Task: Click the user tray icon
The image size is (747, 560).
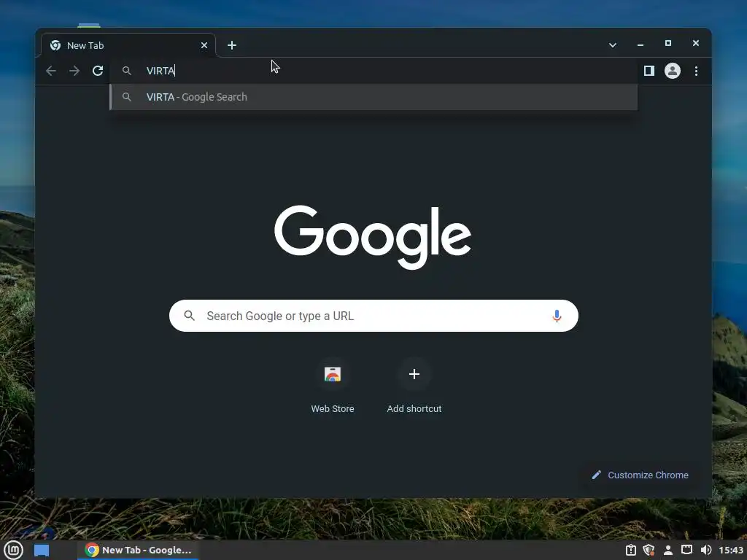Action: [668, 550]
